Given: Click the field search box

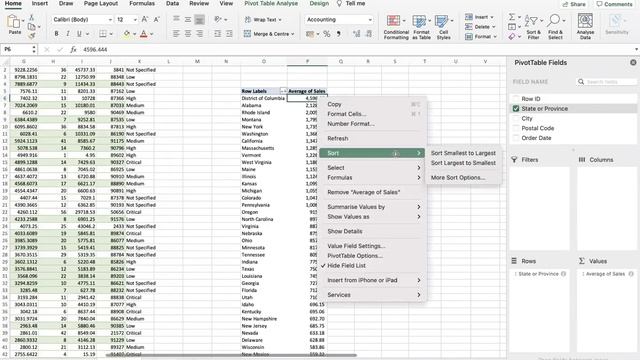Looking at the screenshot, I should tap(606, 82).
